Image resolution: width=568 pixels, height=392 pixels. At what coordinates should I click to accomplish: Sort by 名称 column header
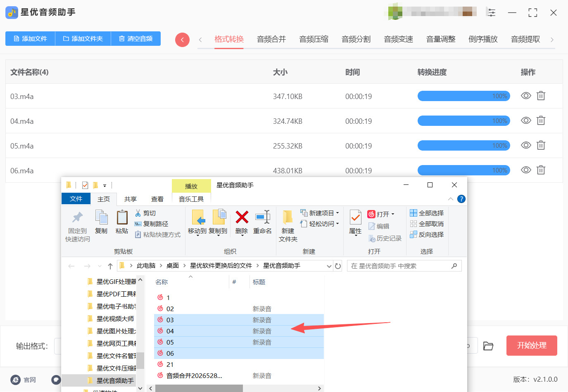(162, 282)
